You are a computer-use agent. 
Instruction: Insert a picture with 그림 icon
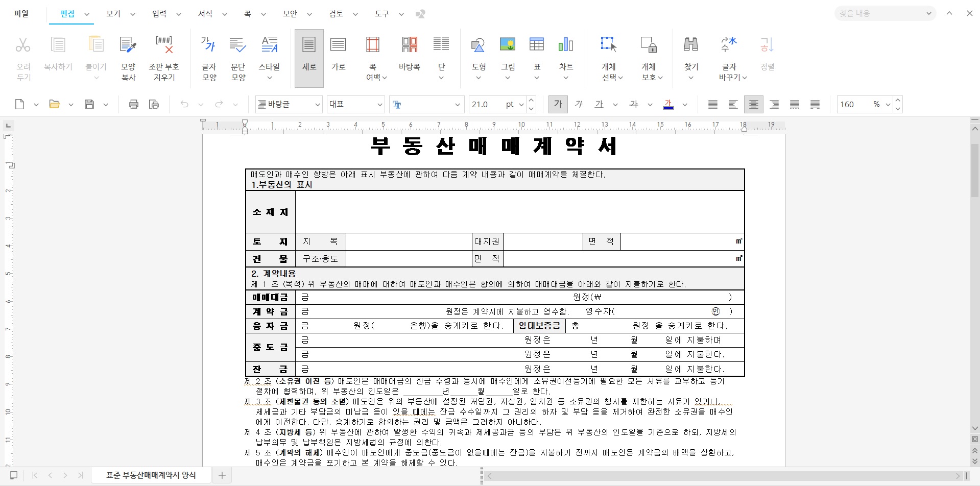(508, 45)
